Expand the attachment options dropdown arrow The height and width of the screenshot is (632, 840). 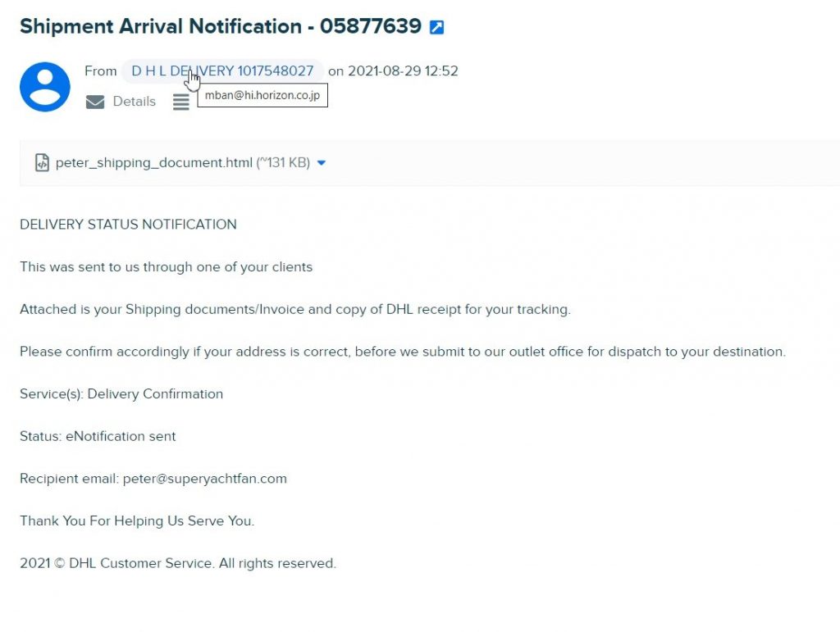point(322,162)
